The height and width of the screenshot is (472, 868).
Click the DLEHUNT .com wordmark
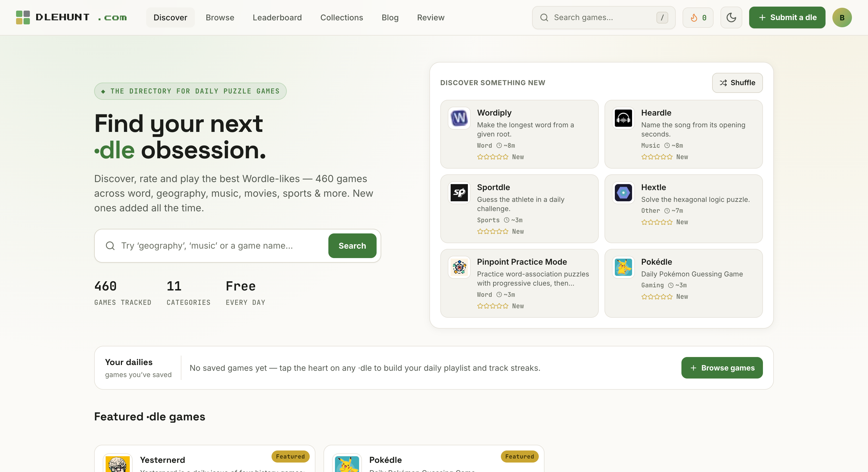coord(81,17)
